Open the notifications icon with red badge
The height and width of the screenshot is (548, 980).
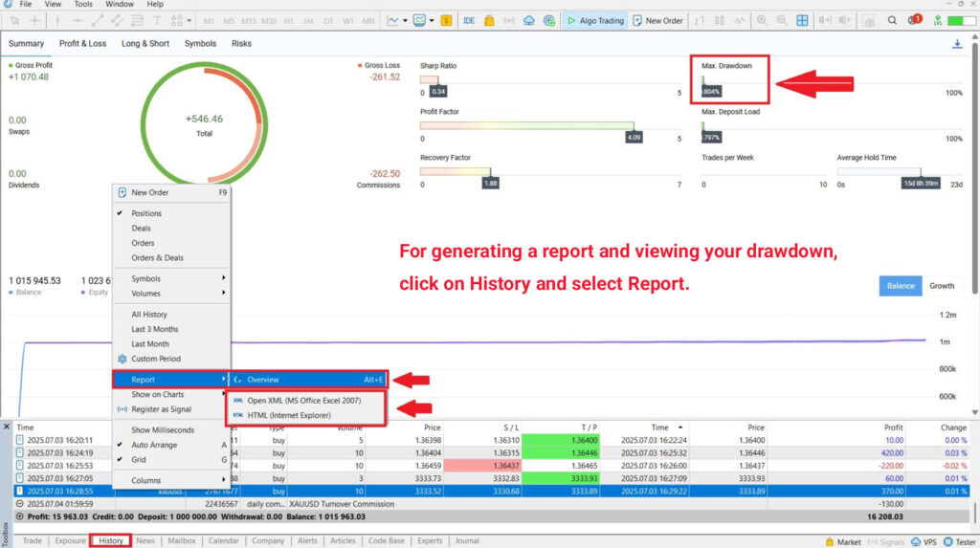[x=914, y=20]
